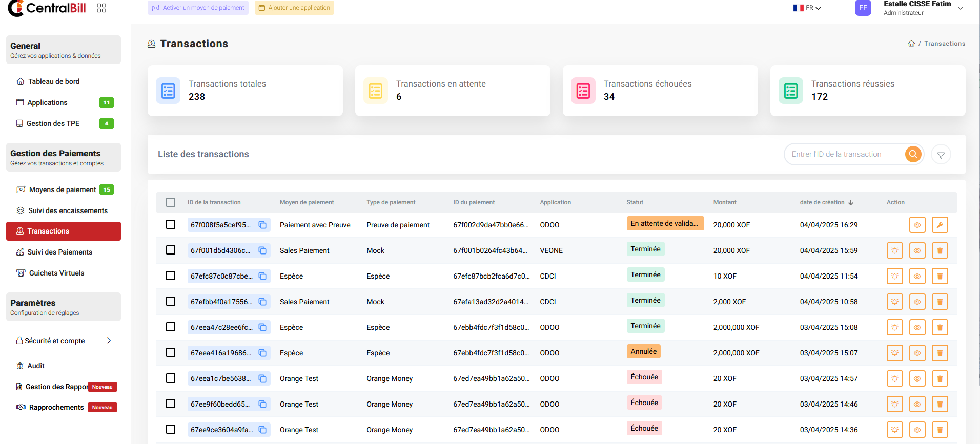The height and width of the screenshot is (444, 980).
Task: Open Moyens de paiement in sidebar
Action: 63,189
